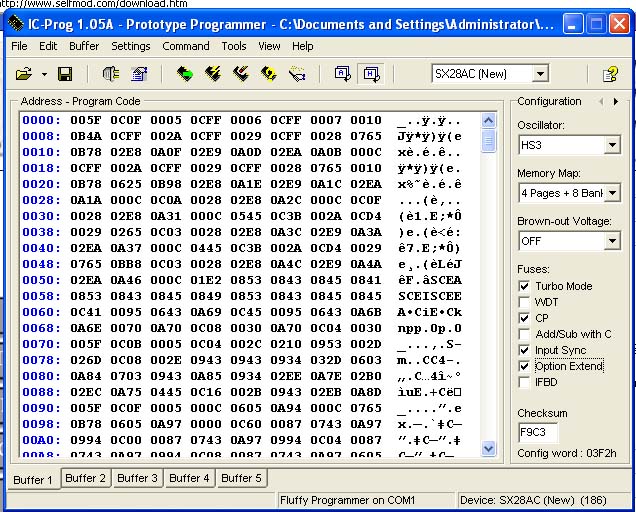Click the ASCII text SCEISCEE

click(430, 296)
